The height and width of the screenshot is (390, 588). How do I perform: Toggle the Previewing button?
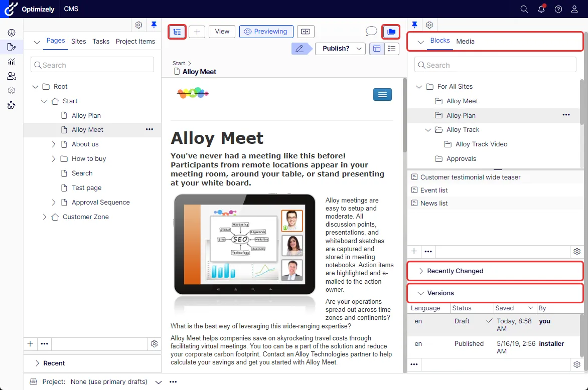266,32
